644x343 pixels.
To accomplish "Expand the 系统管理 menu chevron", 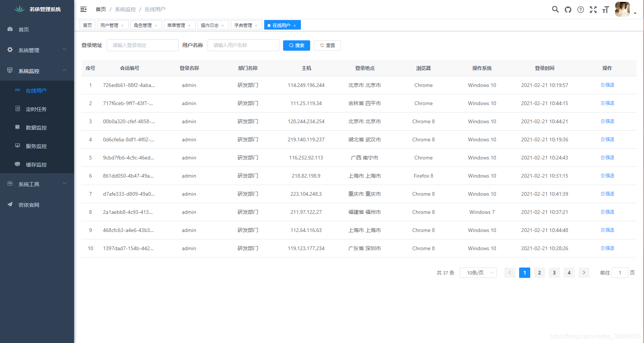I will (x=64, y=49).
